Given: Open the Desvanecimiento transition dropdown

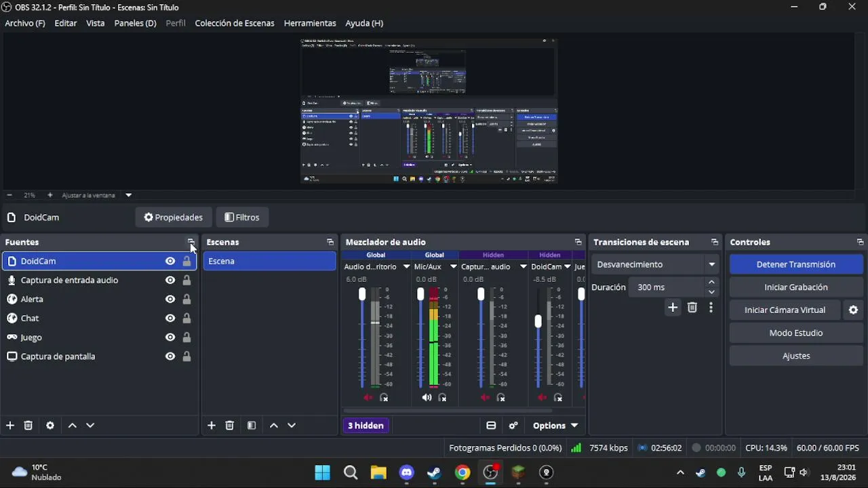Looking at the screenshot, I should coord(656,264).
